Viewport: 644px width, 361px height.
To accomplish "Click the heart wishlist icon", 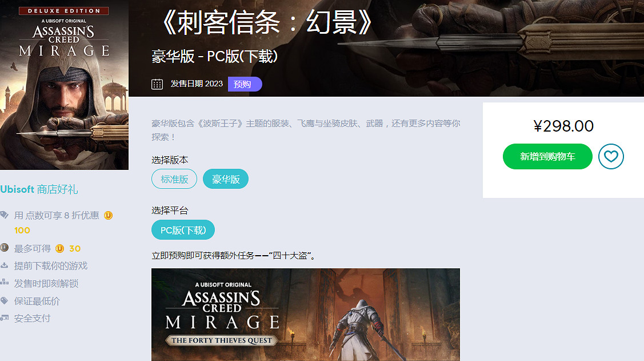I will 611,156.
